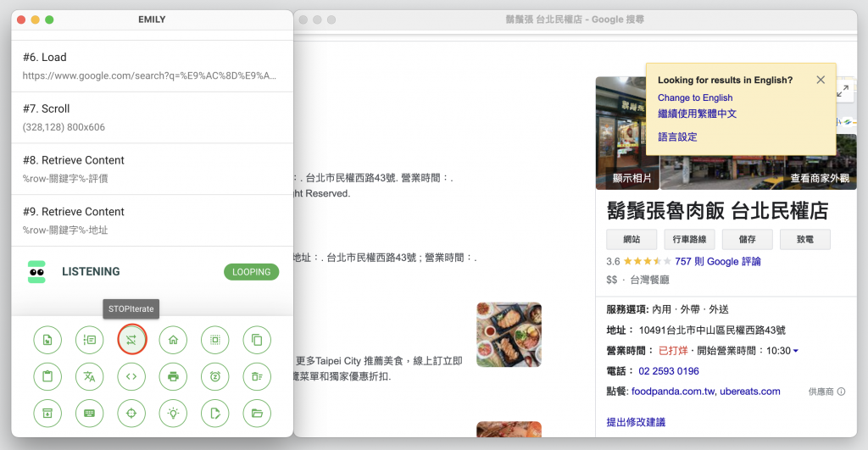Viewport: 868px width, 450px height.
Task: Click 繼續使用繁體中文 link
Action: [697, 114]
